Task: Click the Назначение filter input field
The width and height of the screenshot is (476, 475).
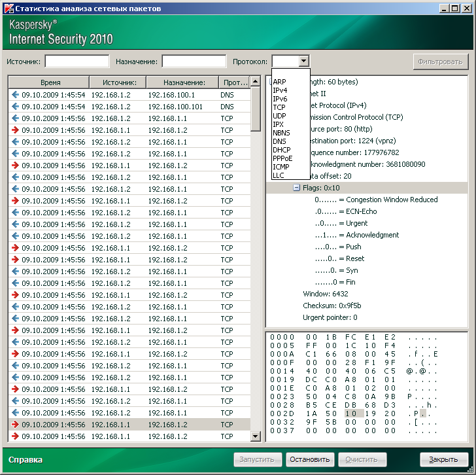Action: pyautogui.click(x=194, y=62)
